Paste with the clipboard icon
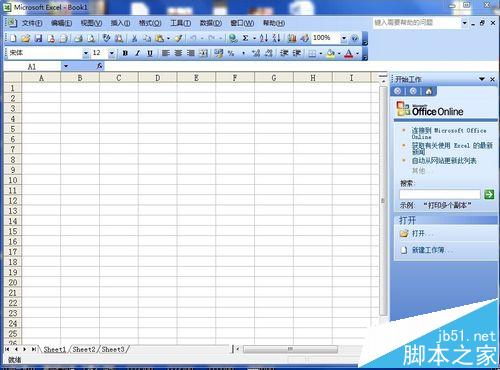 point(160,38)
